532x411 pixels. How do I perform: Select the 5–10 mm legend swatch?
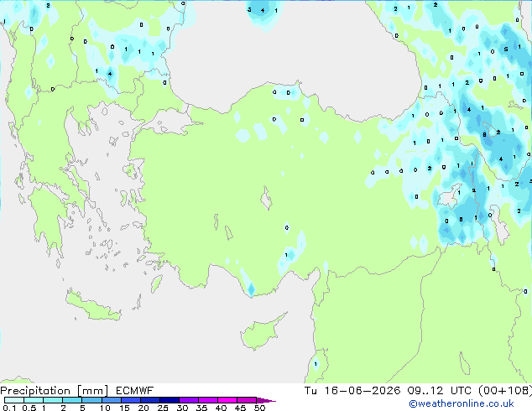91,400
